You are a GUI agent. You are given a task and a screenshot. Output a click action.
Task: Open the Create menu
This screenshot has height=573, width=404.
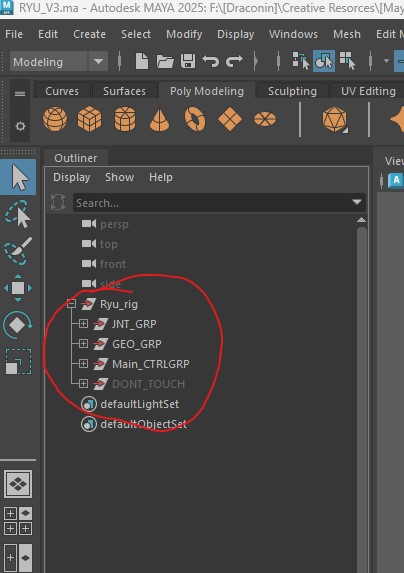[89, 34]
